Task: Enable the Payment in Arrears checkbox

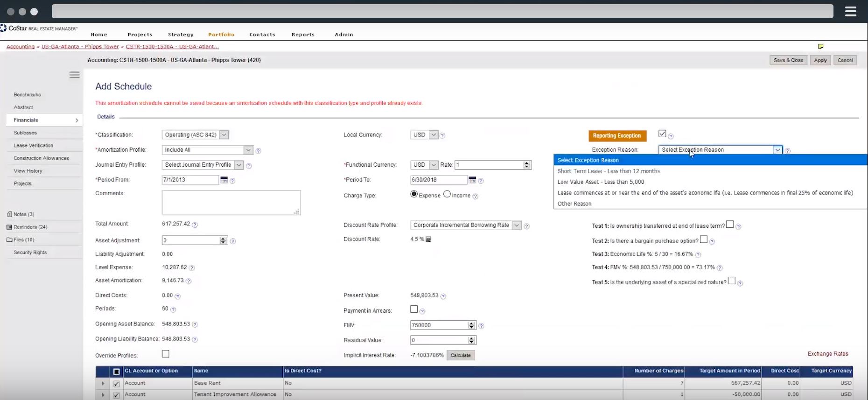Action: pos(414,309)
